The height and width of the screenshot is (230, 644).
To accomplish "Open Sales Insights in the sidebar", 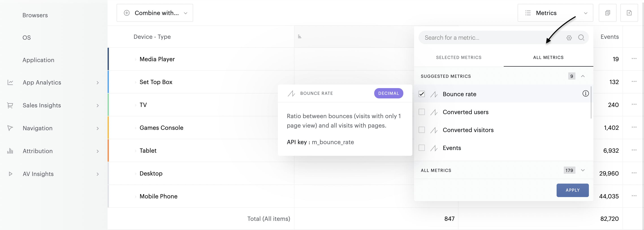I will [x=42, y=105].
